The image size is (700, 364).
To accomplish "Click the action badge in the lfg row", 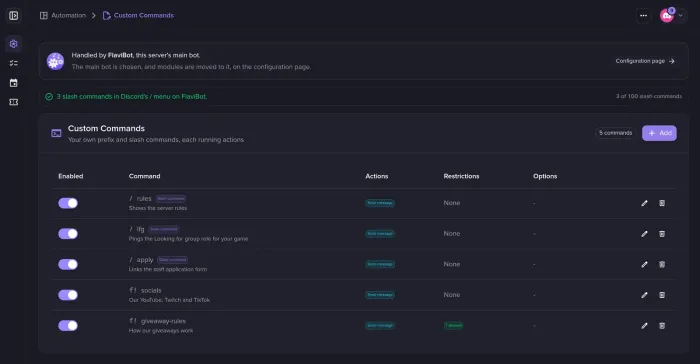I will [380, 234].
